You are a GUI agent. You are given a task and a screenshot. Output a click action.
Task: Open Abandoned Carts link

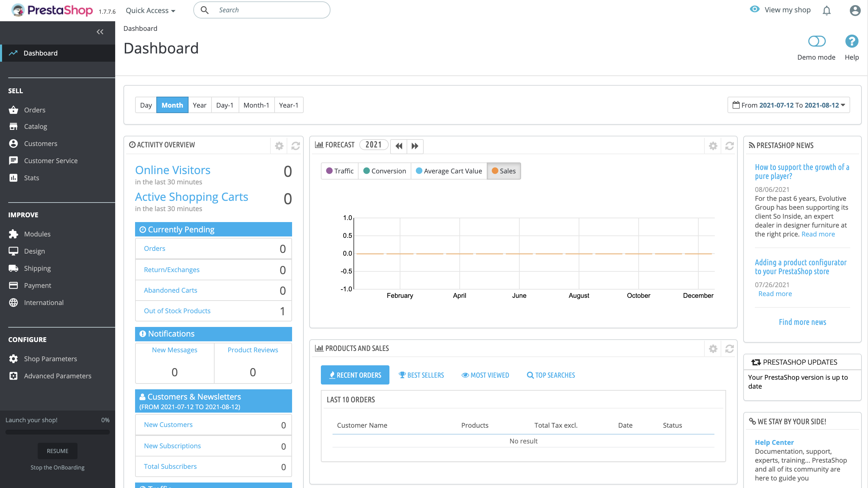pyautogui.click(x=170, y=290)
